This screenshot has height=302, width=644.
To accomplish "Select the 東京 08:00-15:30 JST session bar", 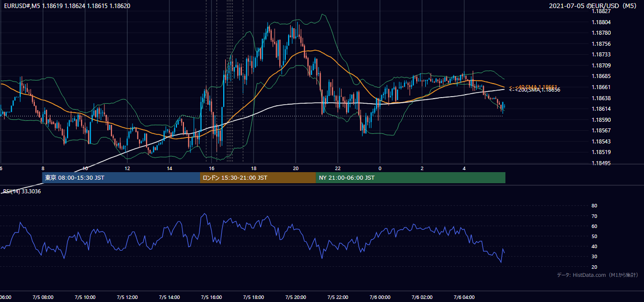I will [x=121, y=178].
